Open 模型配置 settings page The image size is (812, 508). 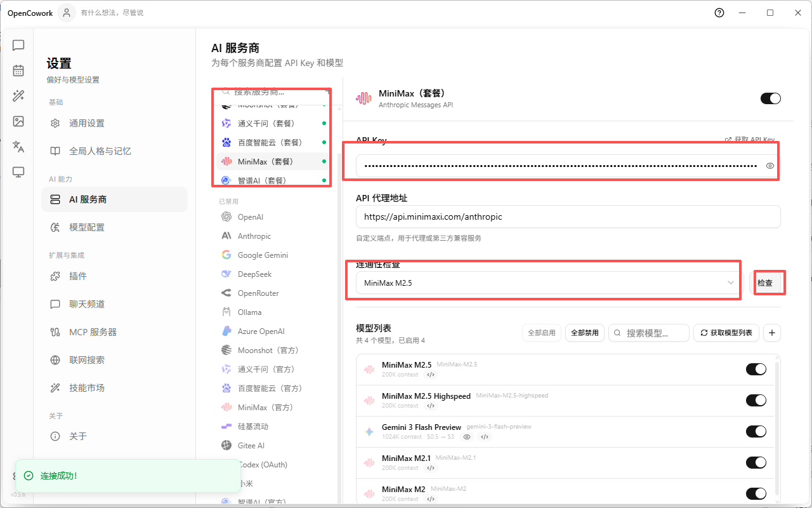[114, 227]
